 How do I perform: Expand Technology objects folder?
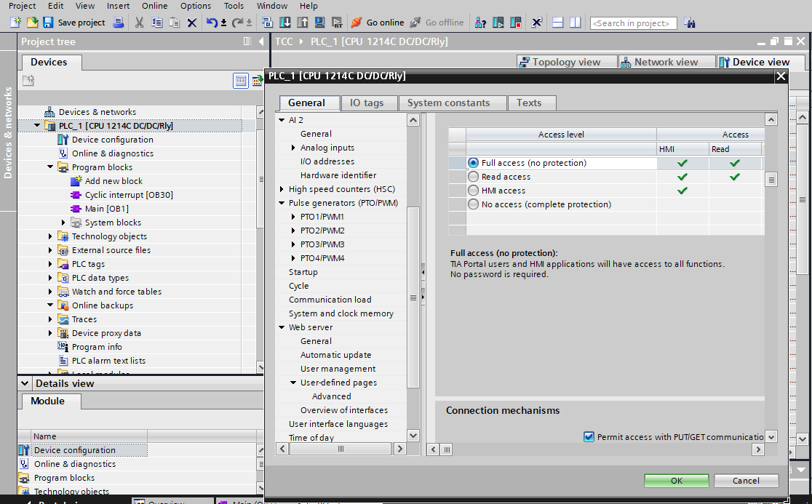click(50, 236)
